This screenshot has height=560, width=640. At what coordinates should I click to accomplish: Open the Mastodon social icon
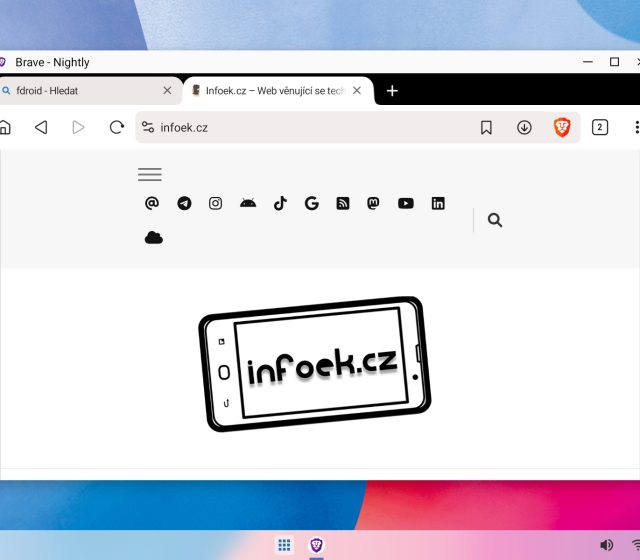click(374, 203)
